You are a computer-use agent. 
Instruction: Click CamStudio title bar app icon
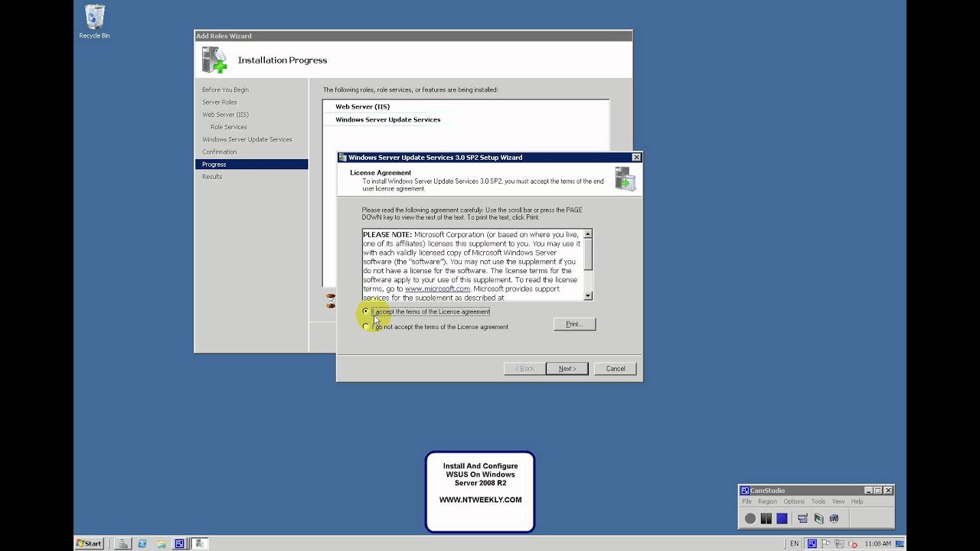[745, 491]
